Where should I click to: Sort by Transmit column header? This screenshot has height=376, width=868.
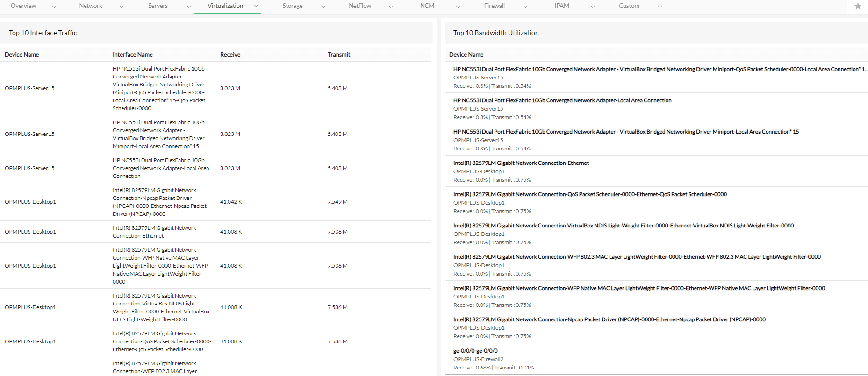tap(338, 55)
